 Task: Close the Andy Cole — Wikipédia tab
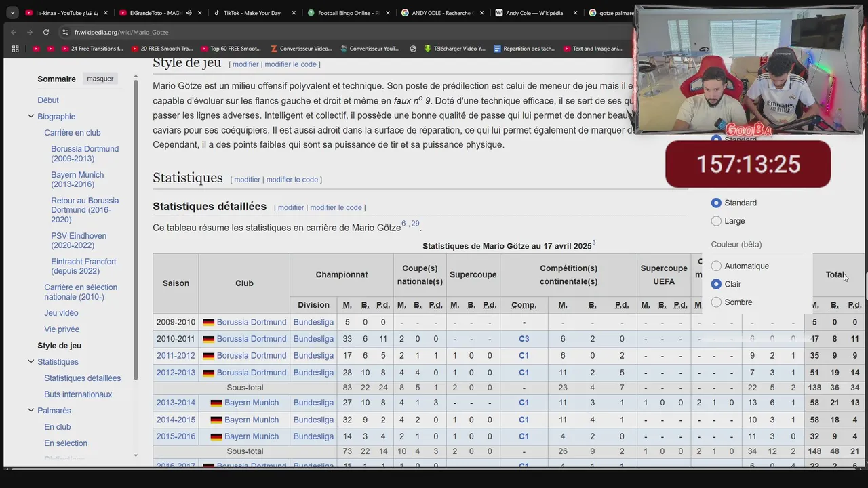tap(575, 12)
